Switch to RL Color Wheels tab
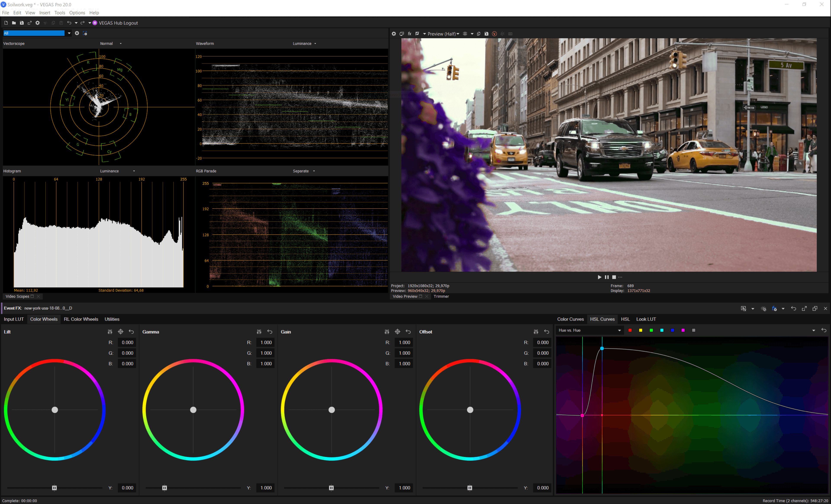The height and width of the screenshot is (504, 831). click(x=81, y=319)
